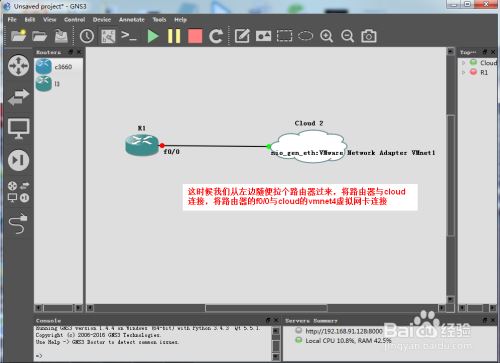This screenshot has width=500, height=363.
Task: Close the Console panel
Action: point(276,320)
